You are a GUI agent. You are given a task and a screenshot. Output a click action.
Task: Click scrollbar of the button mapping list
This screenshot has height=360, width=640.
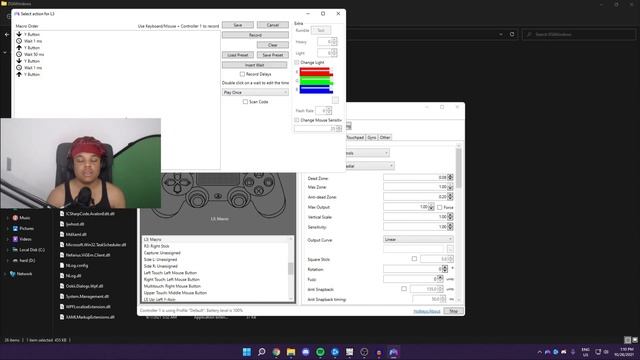pos(291,269)
